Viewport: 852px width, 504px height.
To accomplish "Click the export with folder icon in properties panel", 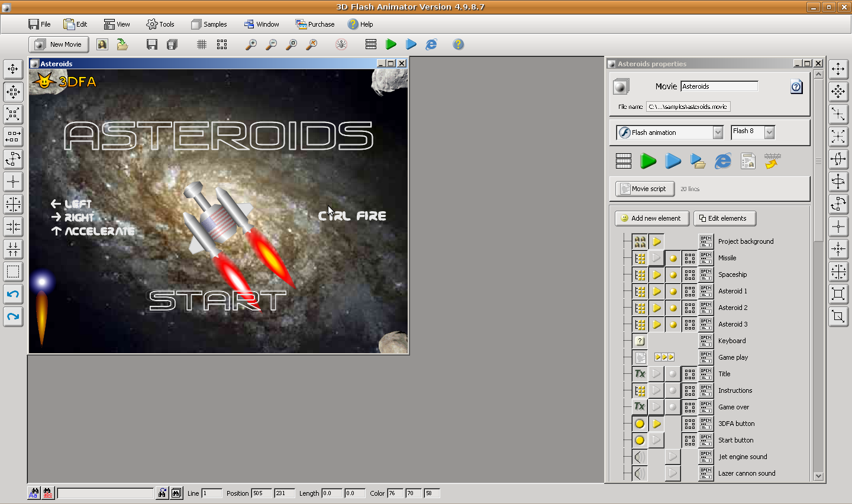I will coord(698,161).
